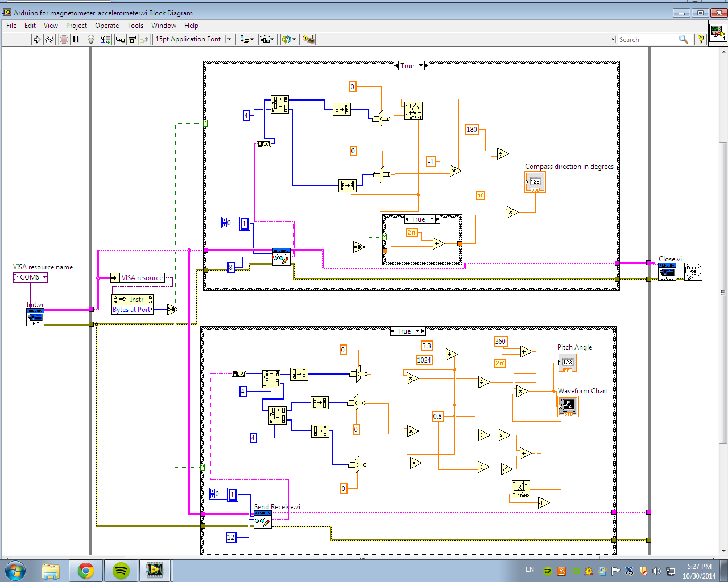
Task: Open Chrome from the taskbar
Action: (x=86, y=570)
